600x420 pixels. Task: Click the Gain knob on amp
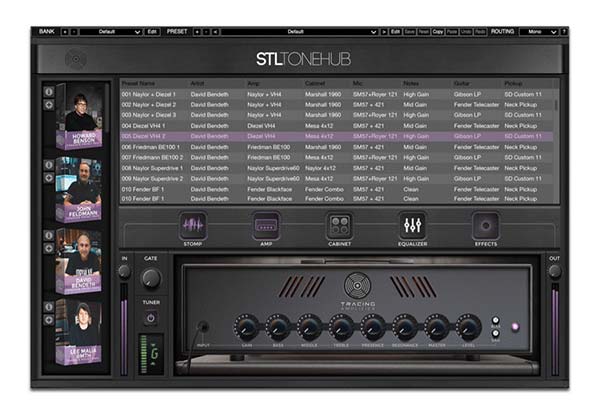pos(246,327)
